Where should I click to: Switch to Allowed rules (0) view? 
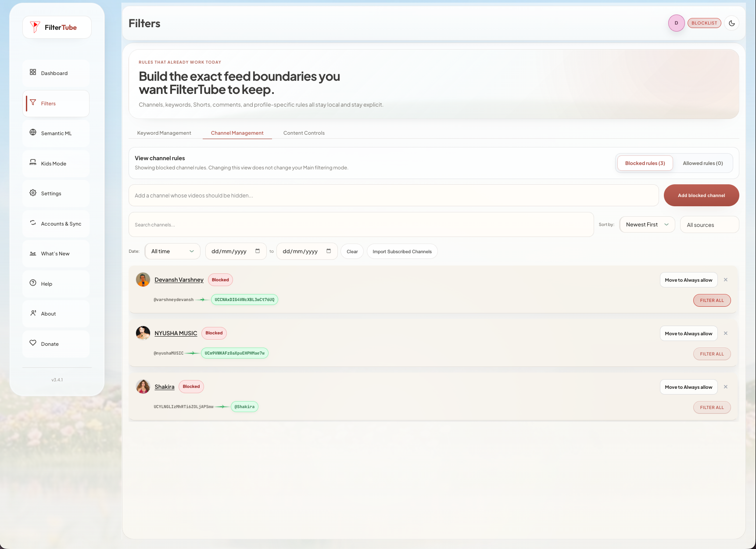[702, 163]
